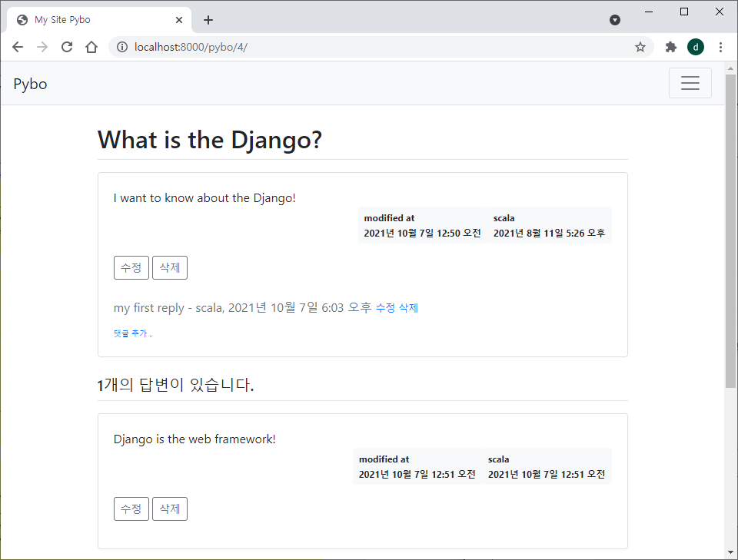This screenshot has height=560, width=738.
Task: Open the extensions puzzle icon
Action: [670, 47]
